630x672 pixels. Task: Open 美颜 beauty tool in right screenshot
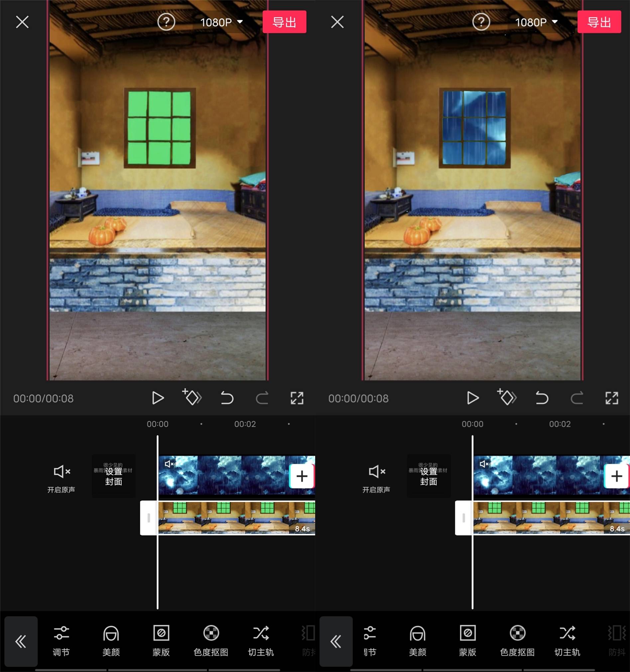pos(418,641)
